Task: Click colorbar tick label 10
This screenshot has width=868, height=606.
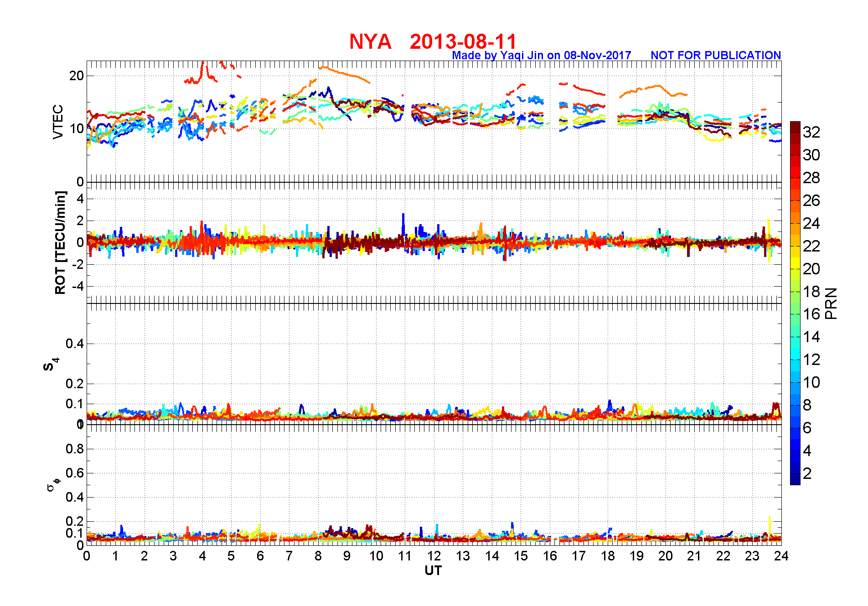Action: pyautogui.click(x=811, y=382)
